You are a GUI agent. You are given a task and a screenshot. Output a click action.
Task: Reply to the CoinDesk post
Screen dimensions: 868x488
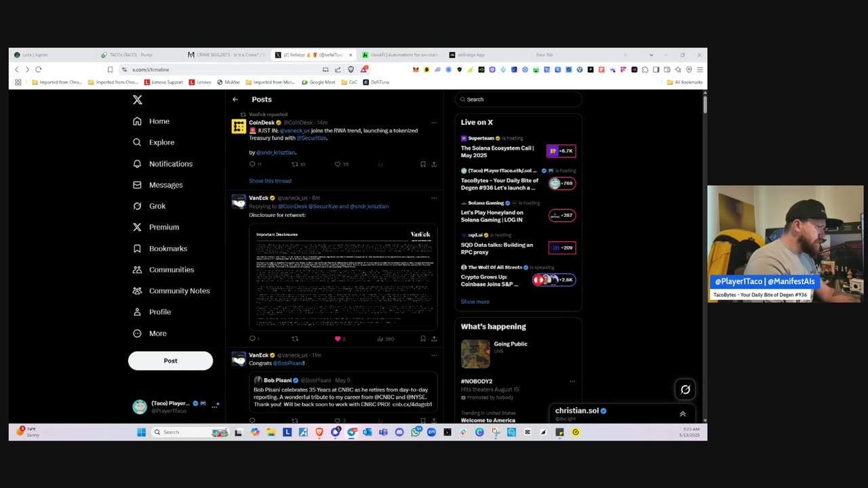click(x=252, y=164)
